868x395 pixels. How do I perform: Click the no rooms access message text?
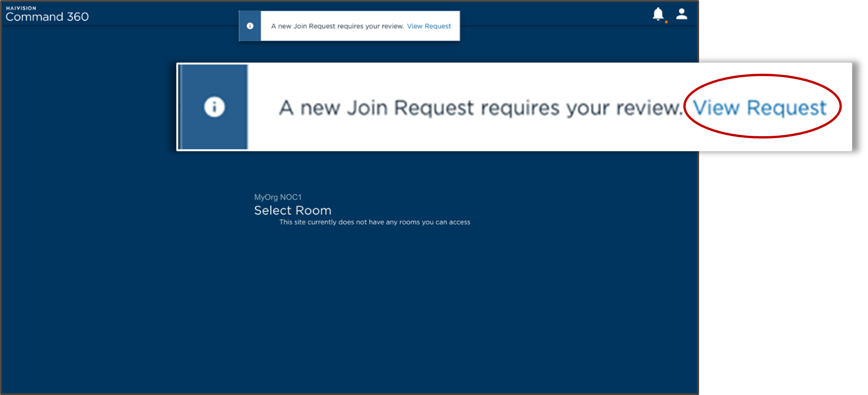point(375,222)
